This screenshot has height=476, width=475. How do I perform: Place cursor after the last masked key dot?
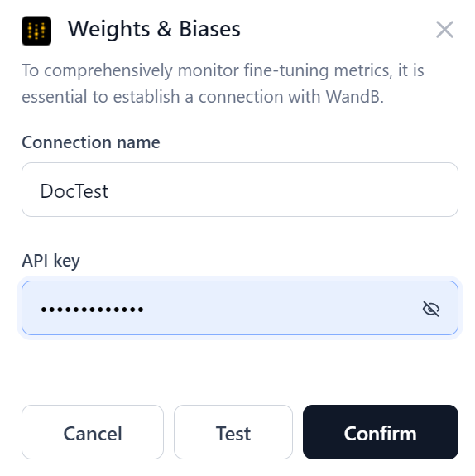144,310
